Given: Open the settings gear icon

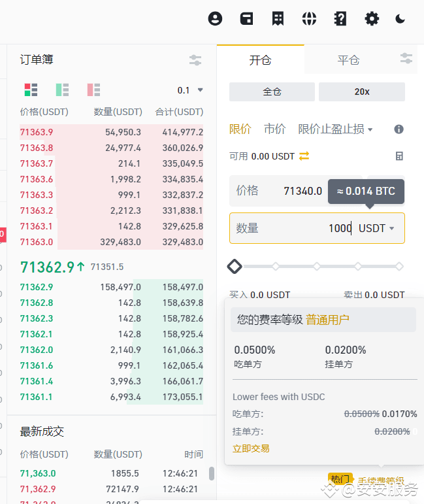Looking at the screenshot, I should pyautogui.click(x=372, y=18).
